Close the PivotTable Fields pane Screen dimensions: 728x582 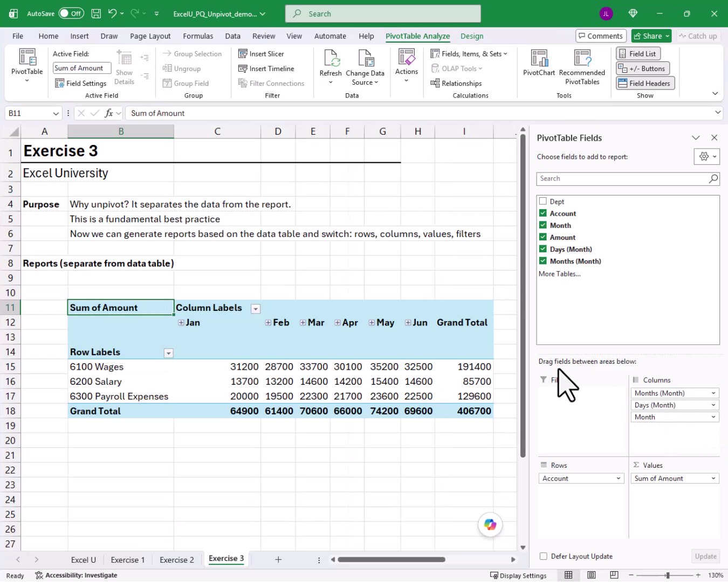coord(715,138)
